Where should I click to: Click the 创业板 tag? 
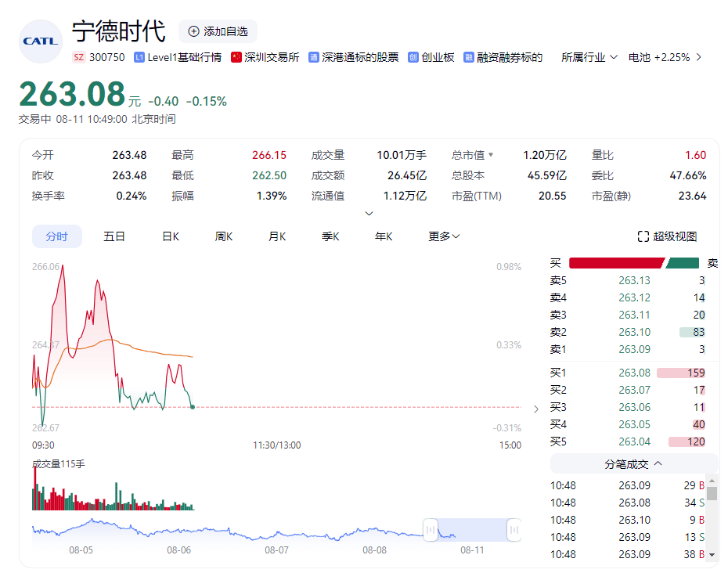click(x=438, y=57)
